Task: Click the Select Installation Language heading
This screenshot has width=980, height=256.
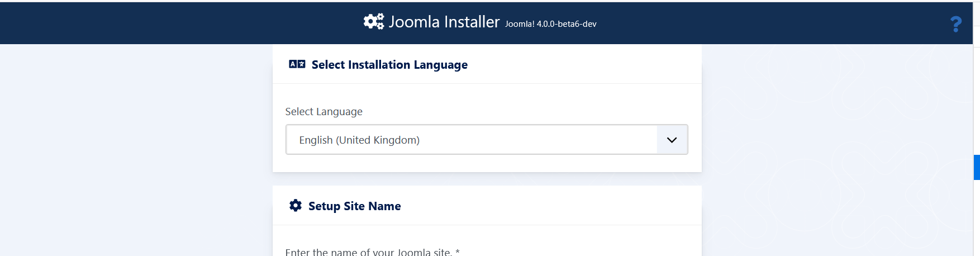Action: pyautogui.click(x=389, y=65)
